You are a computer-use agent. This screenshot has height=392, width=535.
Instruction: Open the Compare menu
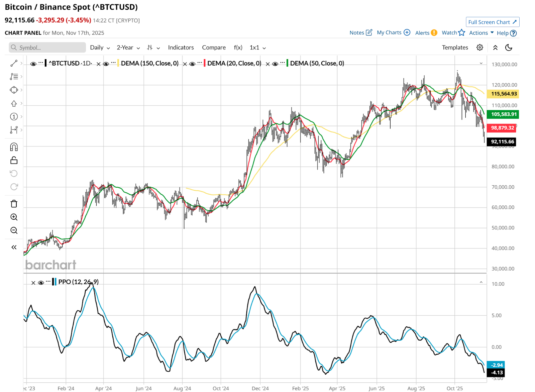click(x=214, y=47)
